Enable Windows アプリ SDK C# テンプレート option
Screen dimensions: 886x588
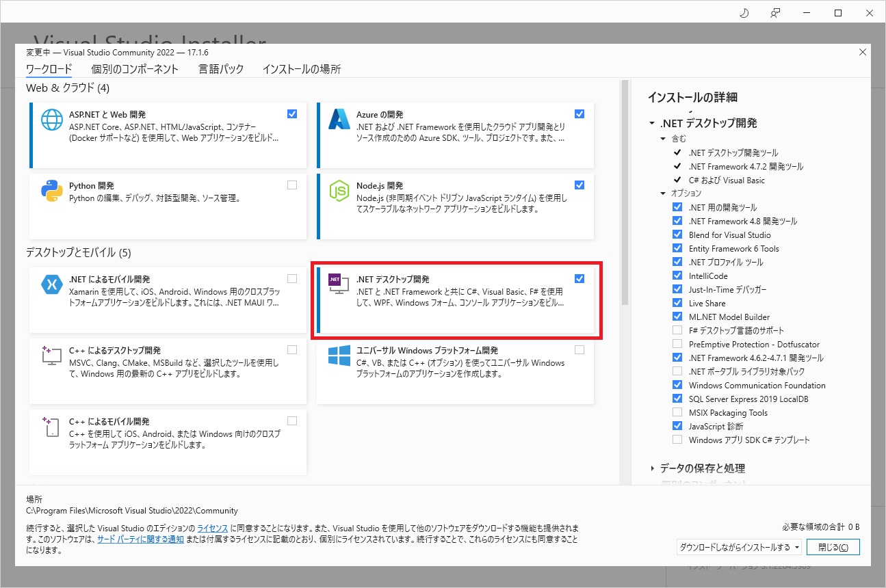(x=677, y=440)
